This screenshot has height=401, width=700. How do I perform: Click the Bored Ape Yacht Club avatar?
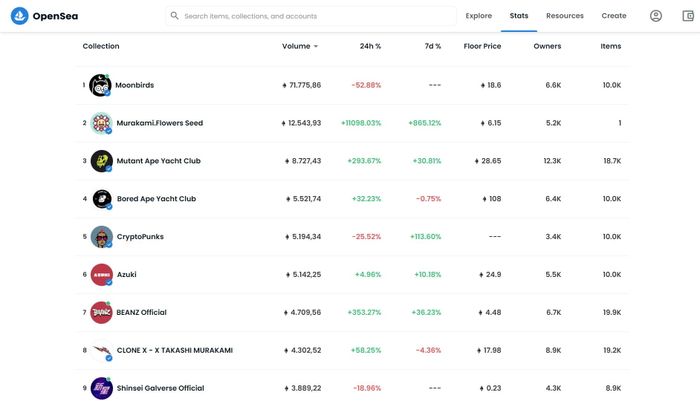point(102,199)
